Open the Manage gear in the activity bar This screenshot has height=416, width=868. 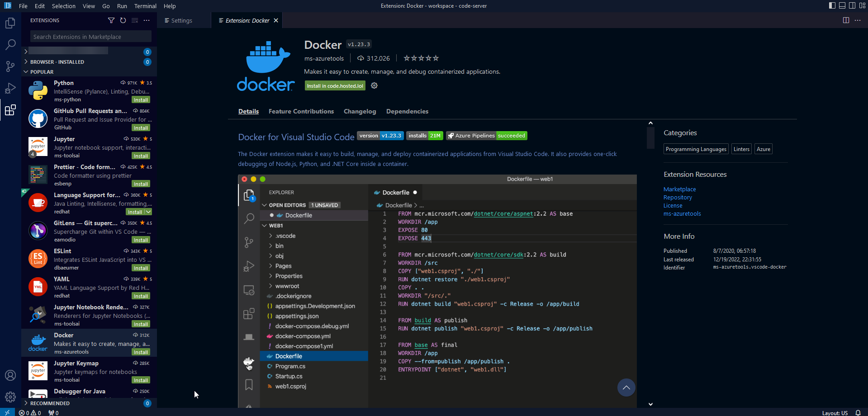pyautogui.click(x=10, y=397)
